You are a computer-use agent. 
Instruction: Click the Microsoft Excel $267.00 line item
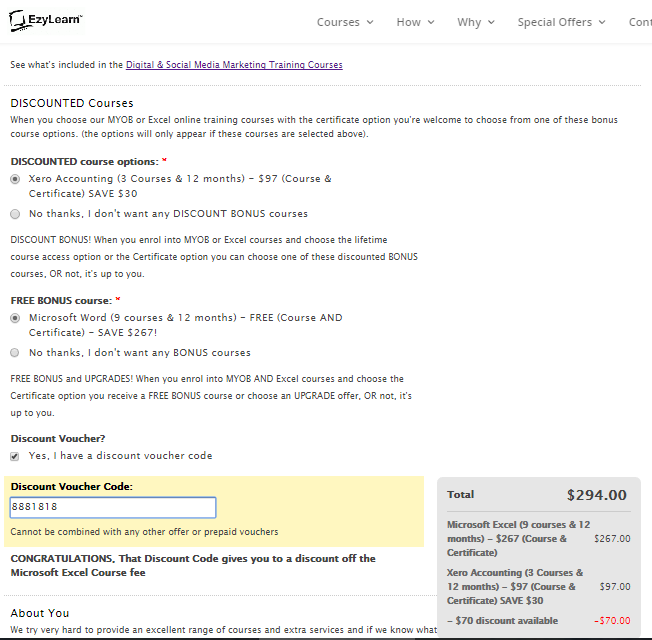[x=538, y=539]
